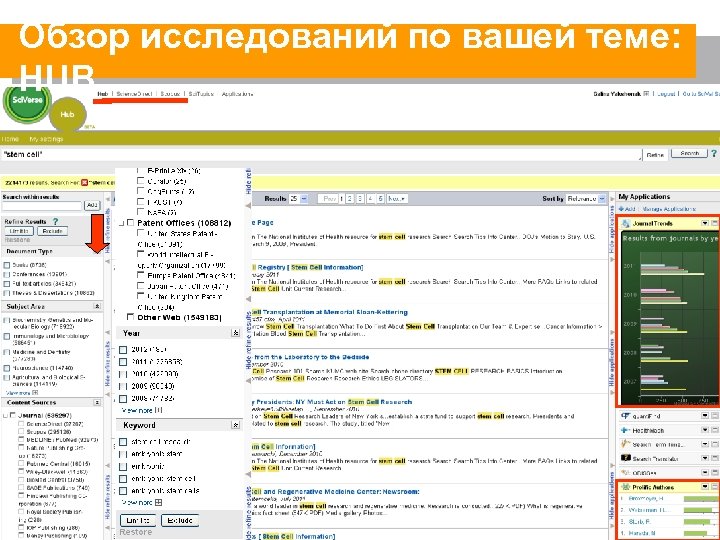Check the 2012 year checkbox
Screen dimensions: 720x540
coord(123,350)
